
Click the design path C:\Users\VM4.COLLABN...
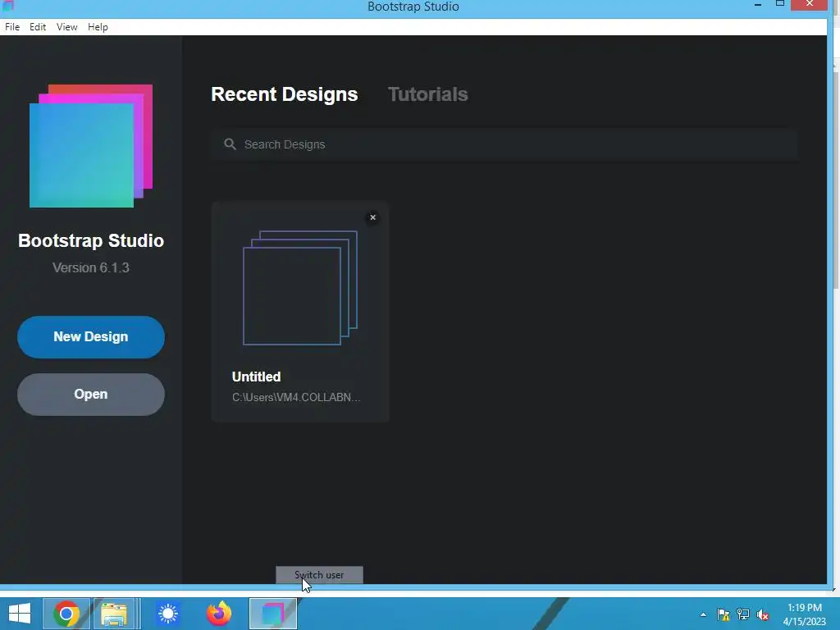point(296,398)
